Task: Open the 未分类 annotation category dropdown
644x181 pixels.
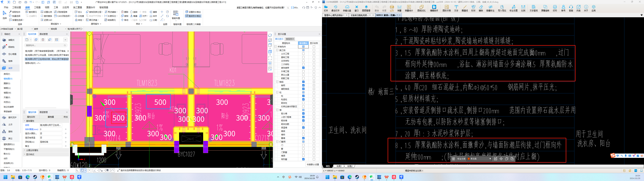Action: pyautogui.click(x=479, y=159)
